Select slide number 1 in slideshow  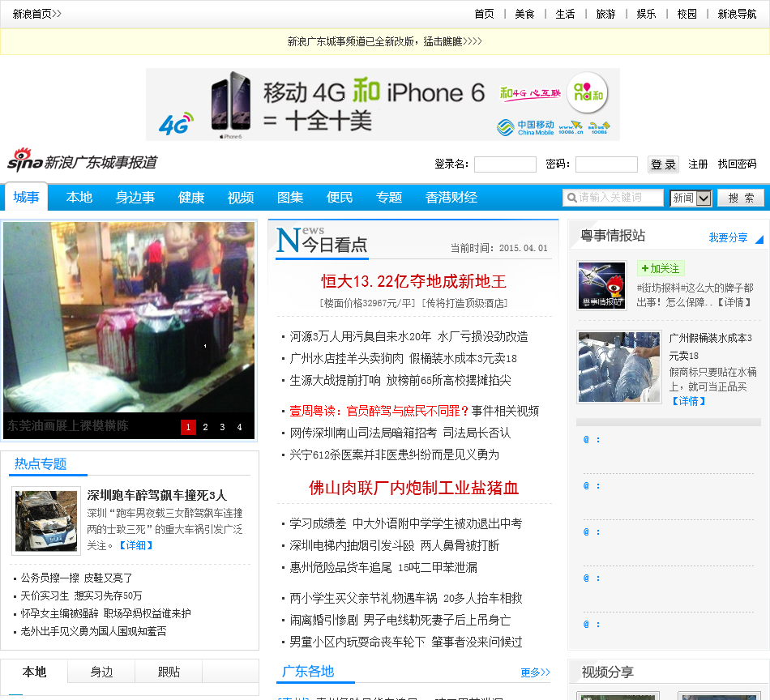tap(188, 427)
